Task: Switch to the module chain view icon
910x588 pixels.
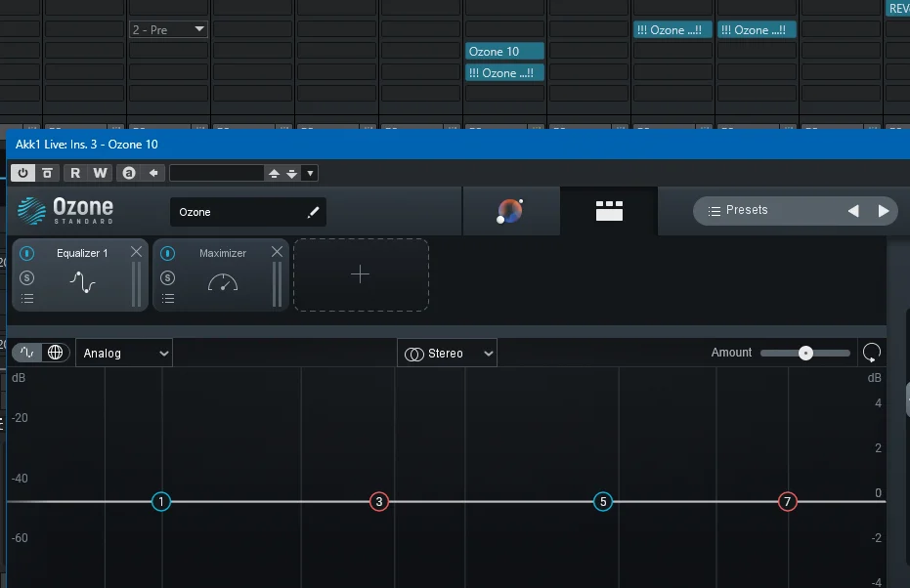Action: point(609,211)
